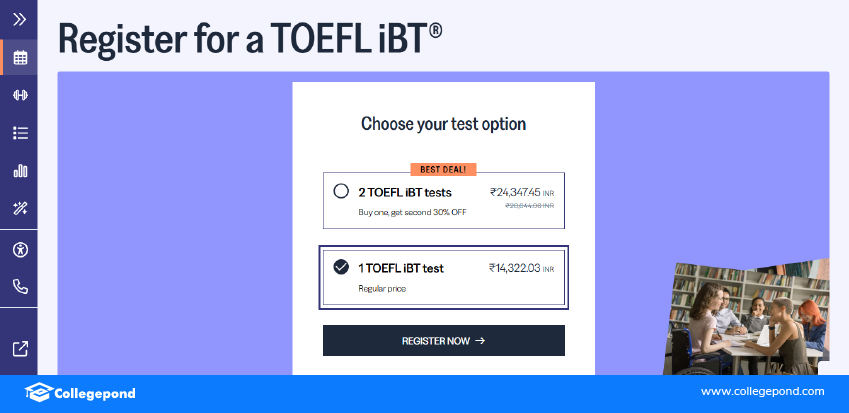
Task: Click the Collegepond logo
Action: 80,393
